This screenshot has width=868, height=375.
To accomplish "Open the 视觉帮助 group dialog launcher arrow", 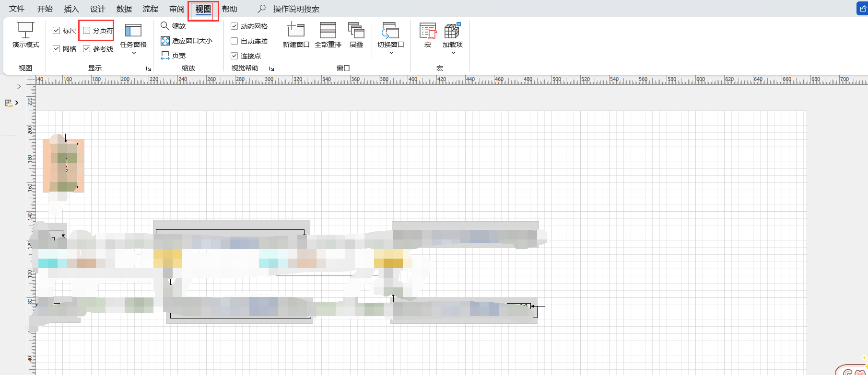I will pos(271,68).
